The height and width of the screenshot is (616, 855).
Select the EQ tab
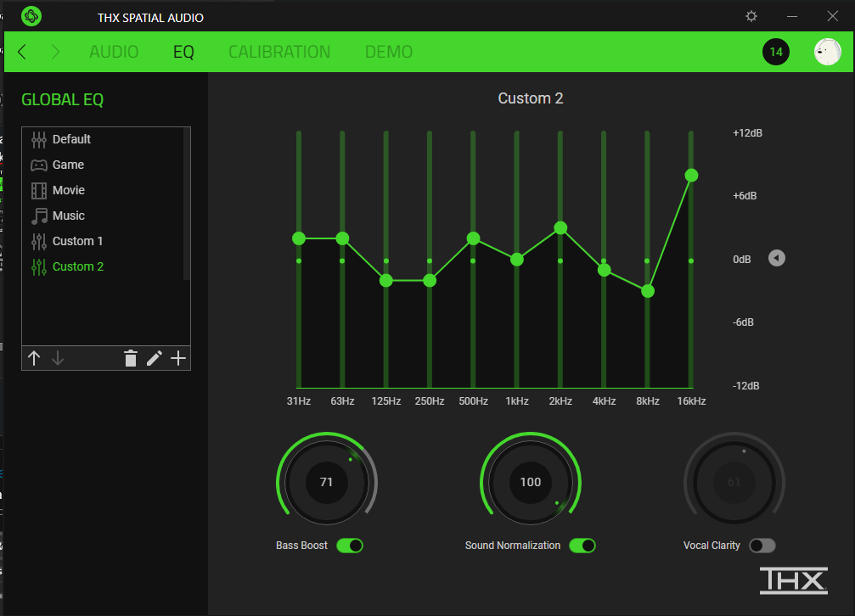point(183,52)
